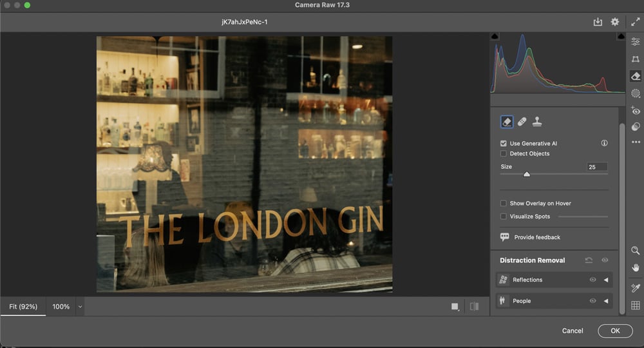
Task: Click the Size slider handle
Action: pyautogui.click(x=527, y=174)
